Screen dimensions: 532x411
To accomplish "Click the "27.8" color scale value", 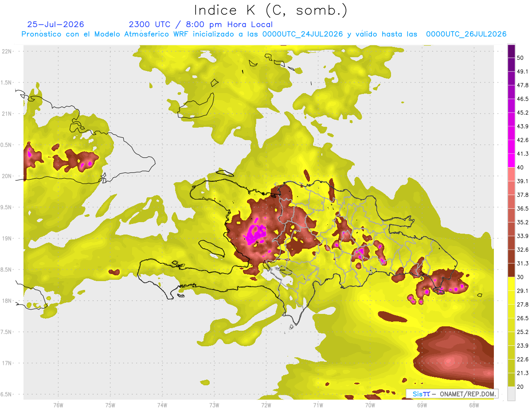I will click(x=523, y=304).
